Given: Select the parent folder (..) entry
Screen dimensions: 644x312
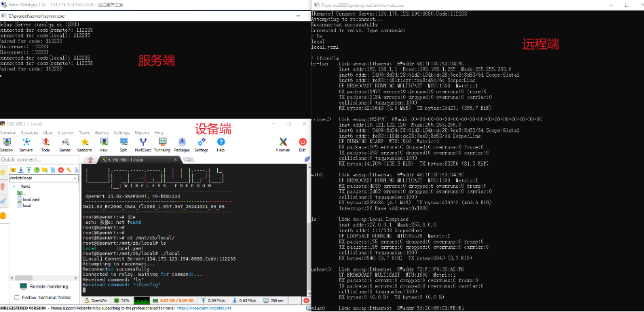Looking at the screenshot, I should pyautogui.click(x=20, y=193).
